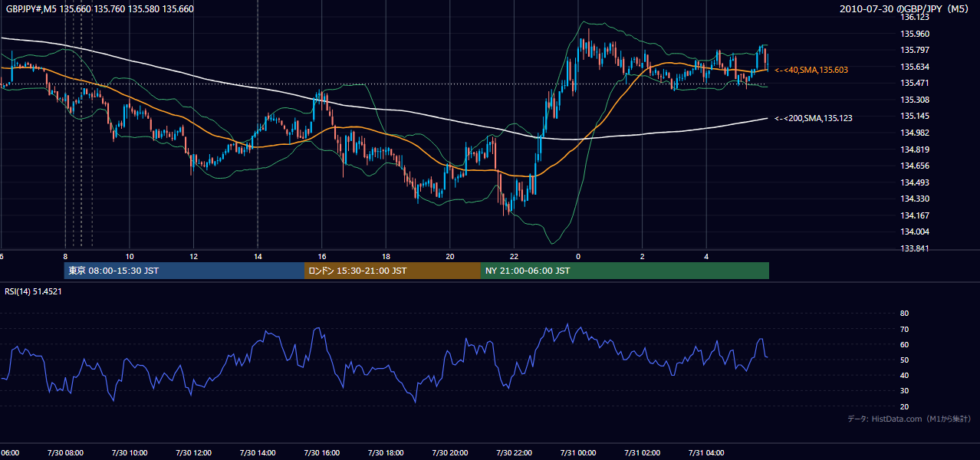Click the 134.493 price axis label
The height and width of the screenshot is (460, 980).
point(914,182)
